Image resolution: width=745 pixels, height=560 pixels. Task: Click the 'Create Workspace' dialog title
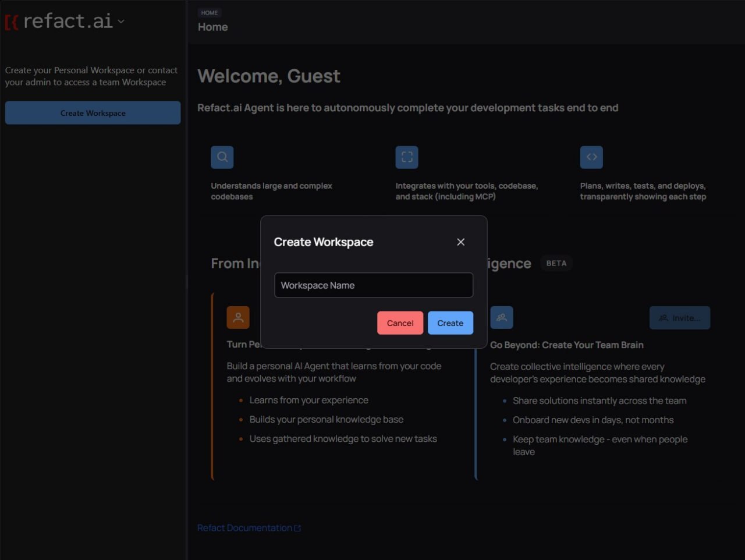pos(324,242)
